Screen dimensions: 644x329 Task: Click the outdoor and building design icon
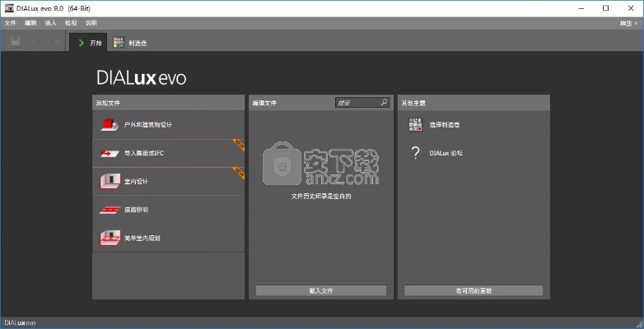(110, 125)
